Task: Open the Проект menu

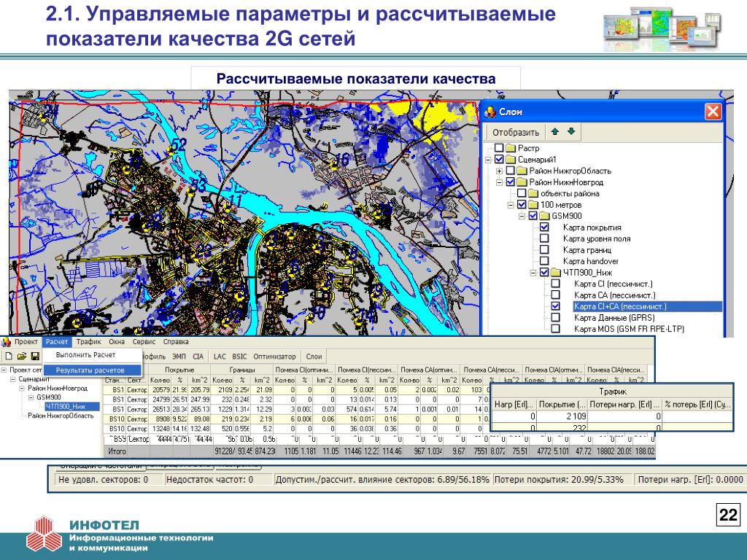Action: tap(26, 341)
